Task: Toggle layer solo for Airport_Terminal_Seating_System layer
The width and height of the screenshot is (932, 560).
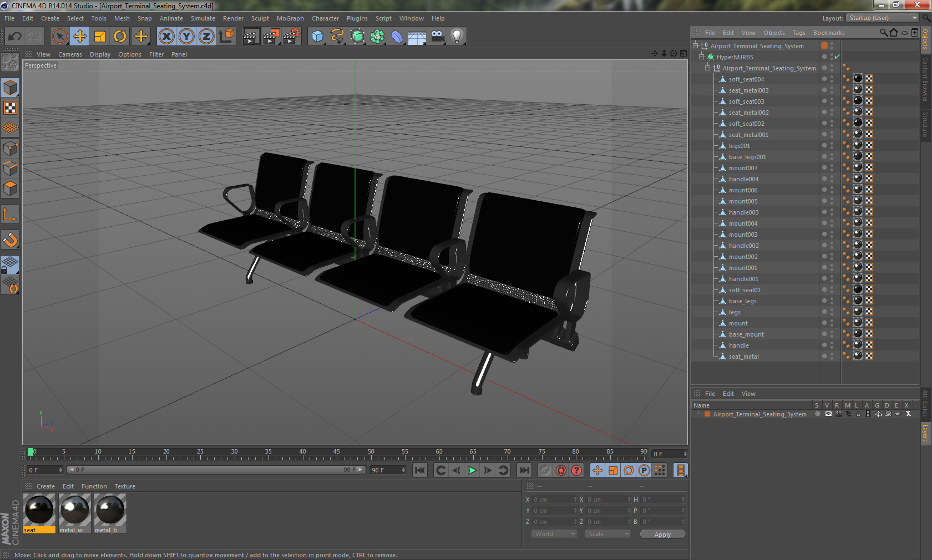Action: point(817,414)
